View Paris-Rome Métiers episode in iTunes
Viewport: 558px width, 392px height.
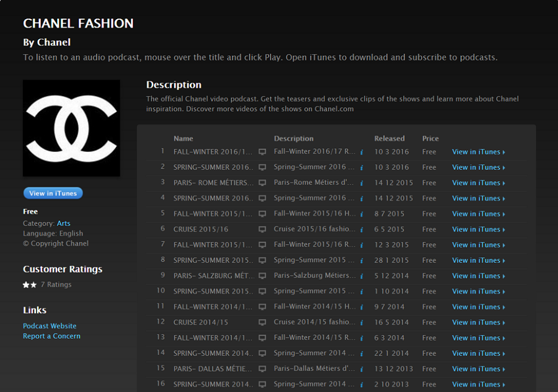click(x=478, y=183)
